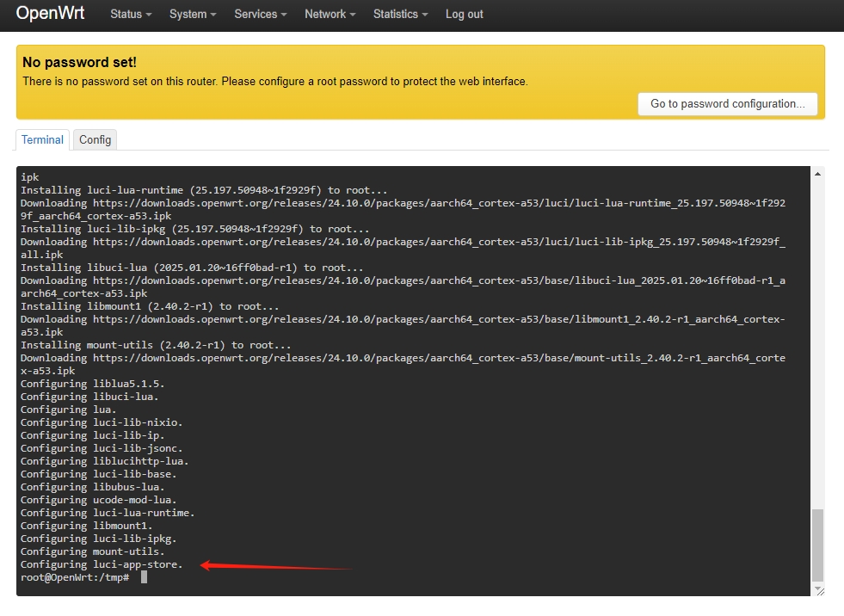Click terminal scrollbar down arrow
Image resolution: width=844 pixels, height=616 pixels.
point(817,588)
